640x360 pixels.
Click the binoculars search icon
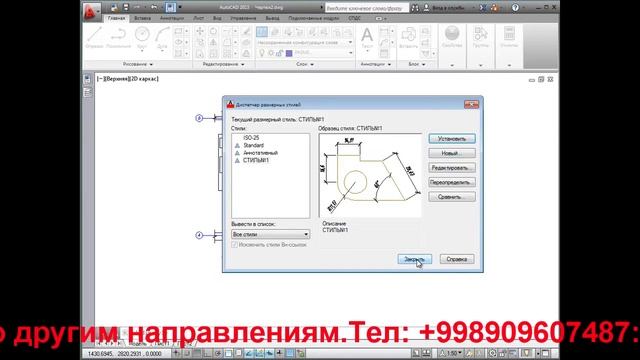(415, 8)
